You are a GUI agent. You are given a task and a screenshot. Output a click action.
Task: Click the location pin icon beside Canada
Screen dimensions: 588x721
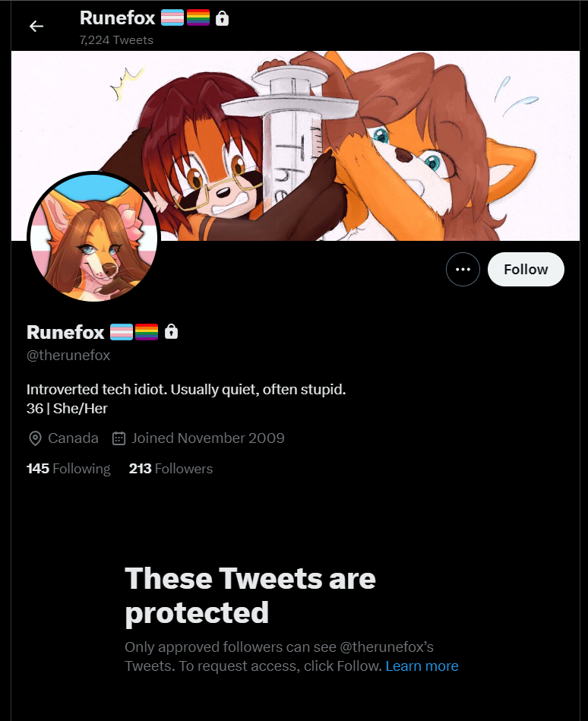35,438
